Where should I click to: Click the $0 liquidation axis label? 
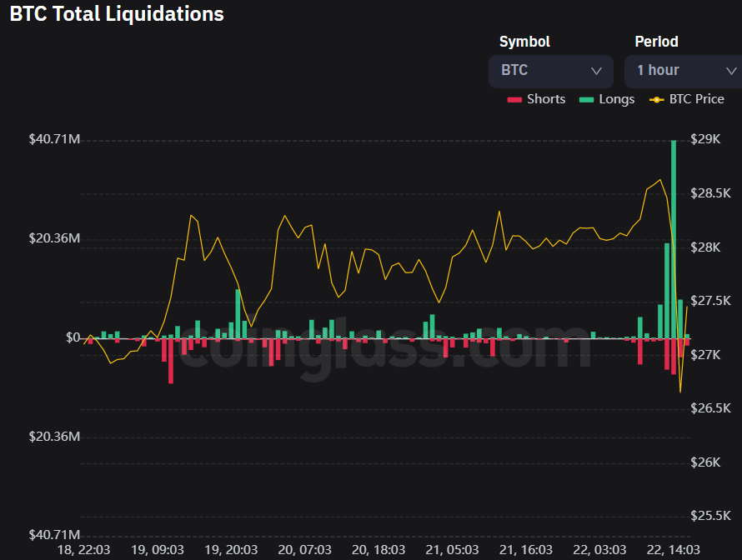tap(73, 337)
